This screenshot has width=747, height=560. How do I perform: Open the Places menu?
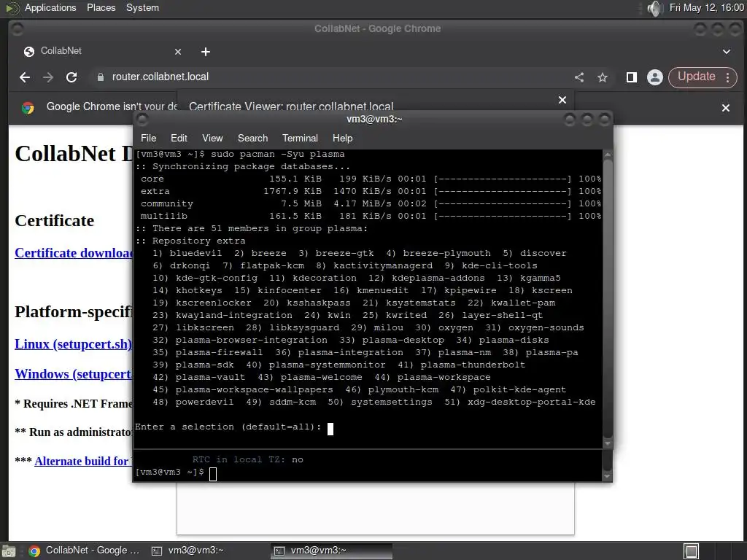coord(101,7)
